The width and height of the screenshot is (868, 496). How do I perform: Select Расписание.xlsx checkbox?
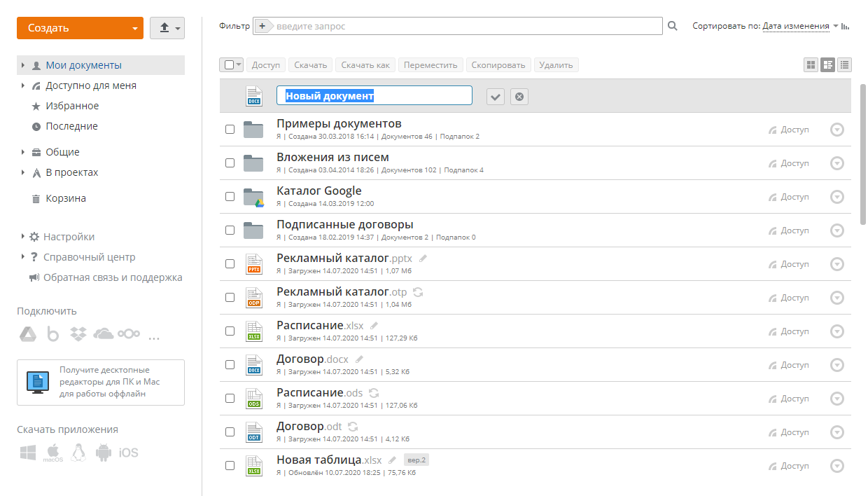230,331
